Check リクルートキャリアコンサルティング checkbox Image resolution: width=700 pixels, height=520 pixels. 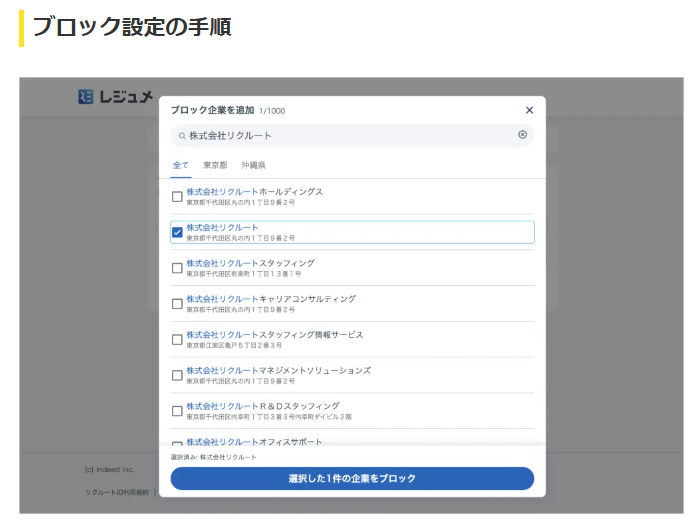pos(177,304)
